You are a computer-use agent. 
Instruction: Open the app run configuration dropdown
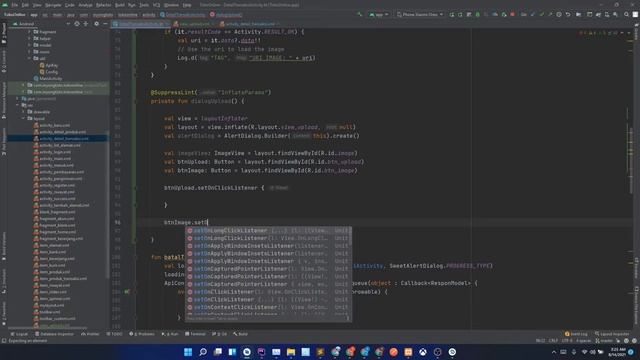pyautogui.click(x=378, y=15)
